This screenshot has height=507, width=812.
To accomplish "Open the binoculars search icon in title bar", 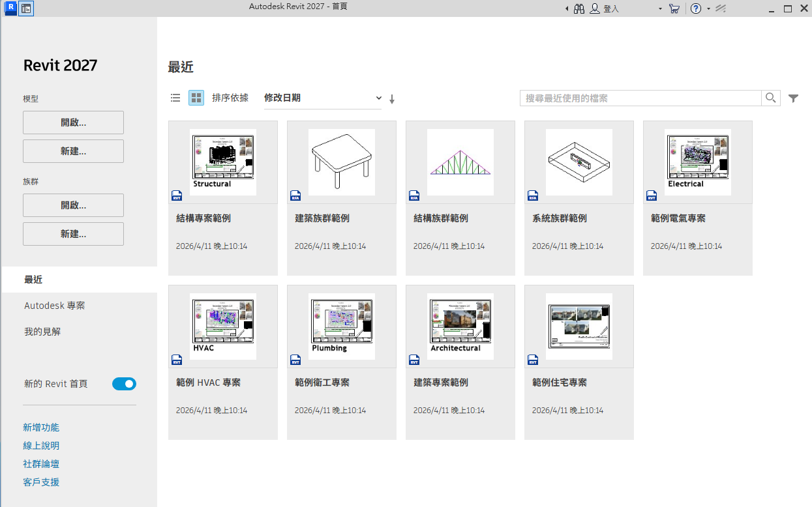I will (579, 8).
